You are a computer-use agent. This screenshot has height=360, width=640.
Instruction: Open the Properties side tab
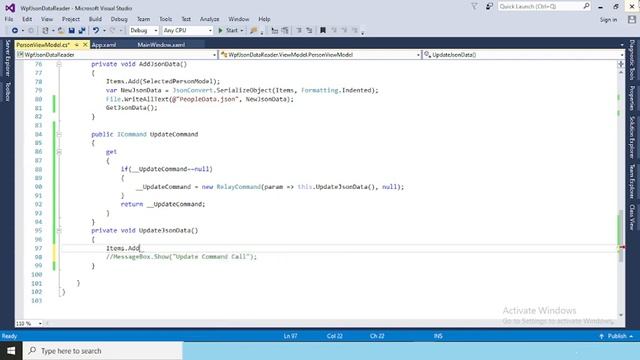click(x=631, y=98)
